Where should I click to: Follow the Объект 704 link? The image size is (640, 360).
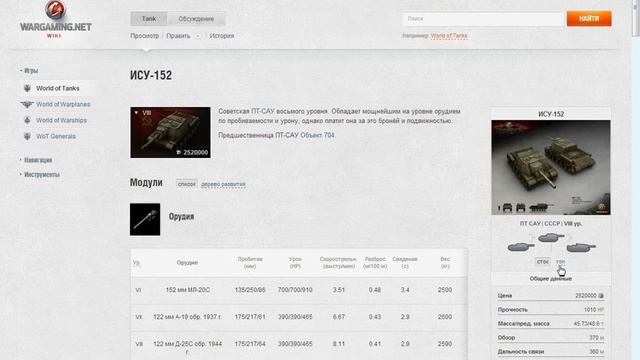click(x=318, y=135)
